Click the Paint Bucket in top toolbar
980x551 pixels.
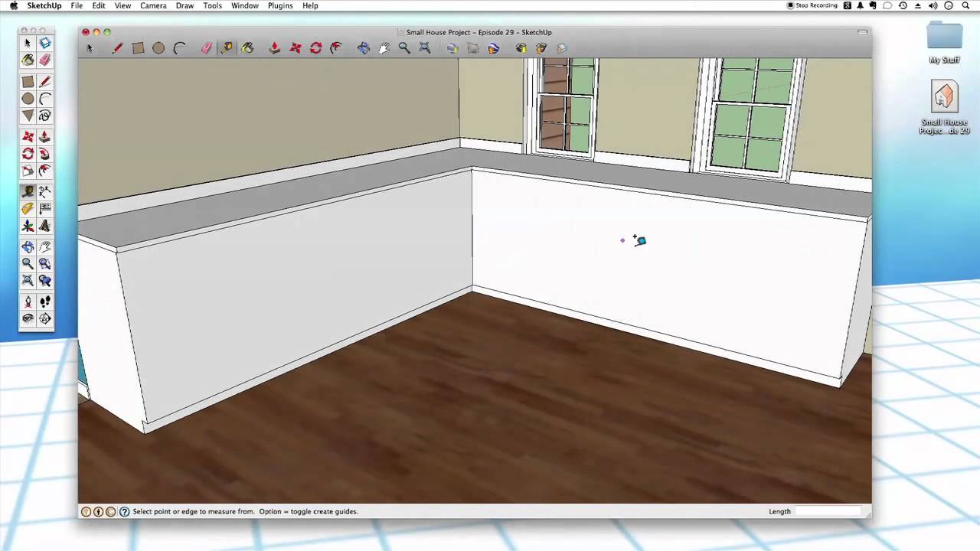tap(247, 48)
